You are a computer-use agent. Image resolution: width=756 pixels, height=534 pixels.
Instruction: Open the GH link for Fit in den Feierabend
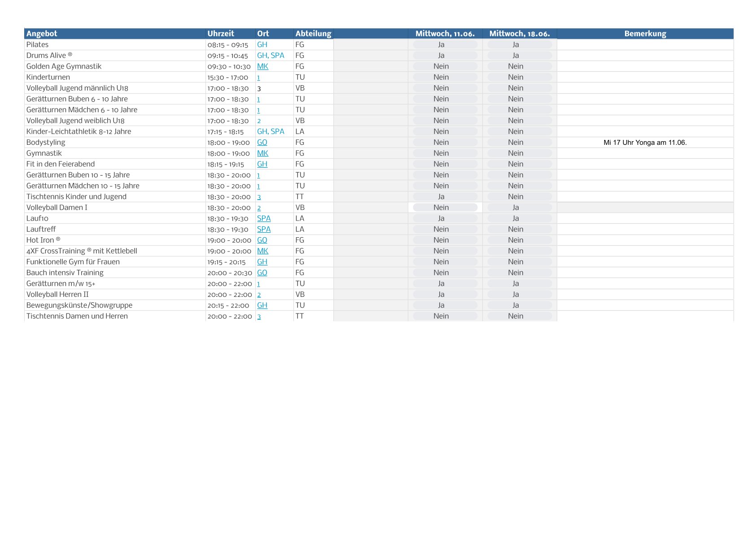pyautogui.click(x=262, y=164)
